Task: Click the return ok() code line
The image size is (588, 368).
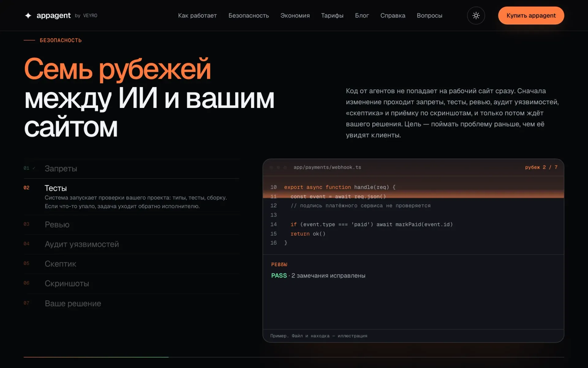Action: 308,234
